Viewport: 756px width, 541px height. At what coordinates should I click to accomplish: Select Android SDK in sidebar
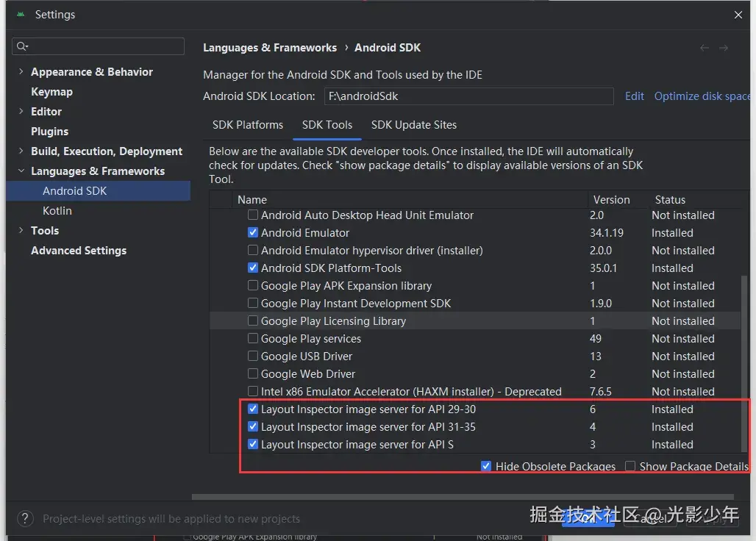click(99, 191)
